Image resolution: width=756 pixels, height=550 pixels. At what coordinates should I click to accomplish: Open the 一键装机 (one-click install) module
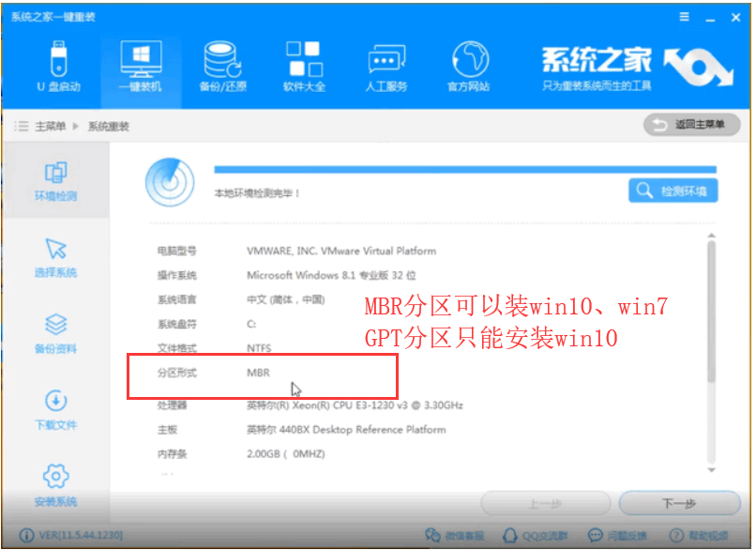[139, 65]
